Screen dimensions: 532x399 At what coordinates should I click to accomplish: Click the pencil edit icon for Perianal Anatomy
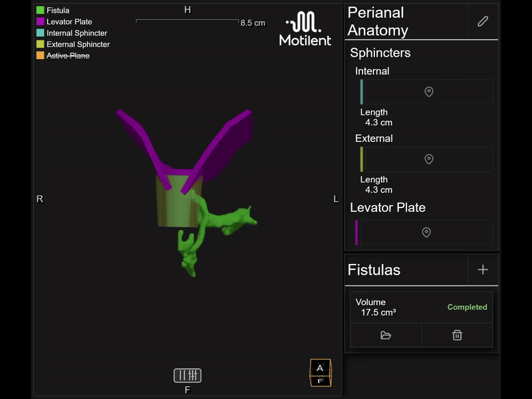pos(483,21)
